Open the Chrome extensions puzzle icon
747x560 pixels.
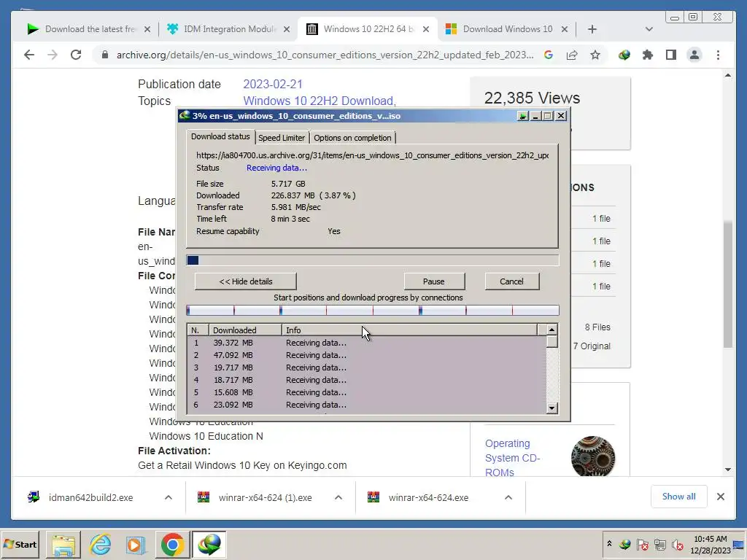pyautogui.click(x=648, y=55)
